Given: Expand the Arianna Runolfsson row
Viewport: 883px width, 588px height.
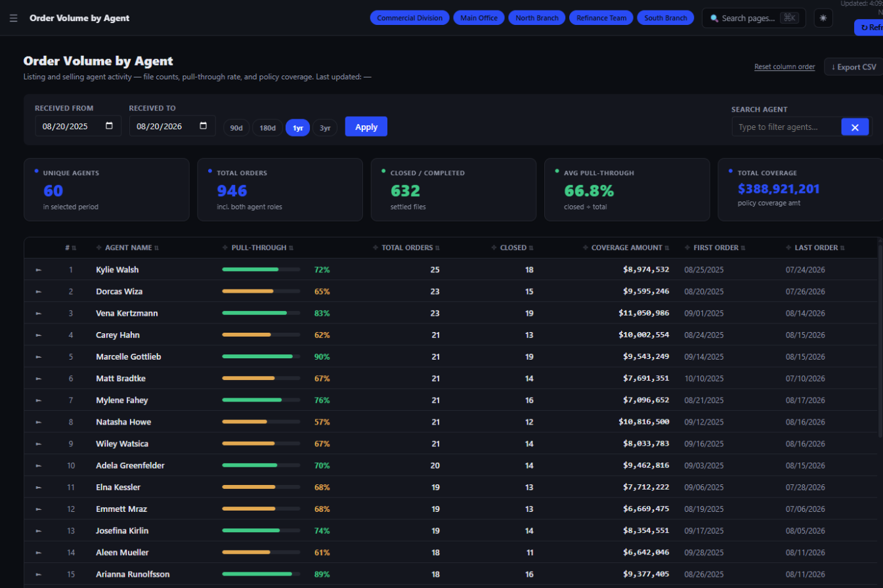Looking at the screenshot, I should coord(38,574).
